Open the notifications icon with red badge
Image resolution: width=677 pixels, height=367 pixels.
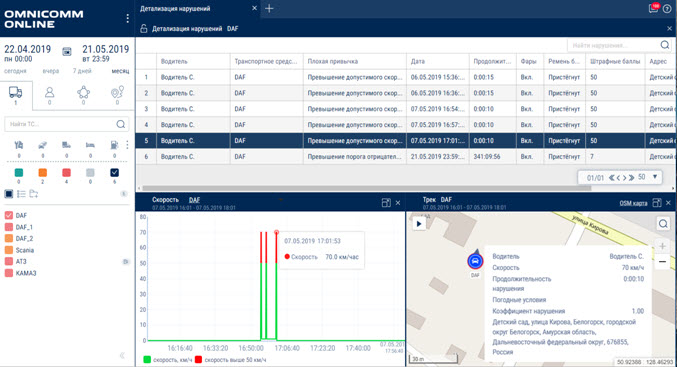tap(654, 8)
